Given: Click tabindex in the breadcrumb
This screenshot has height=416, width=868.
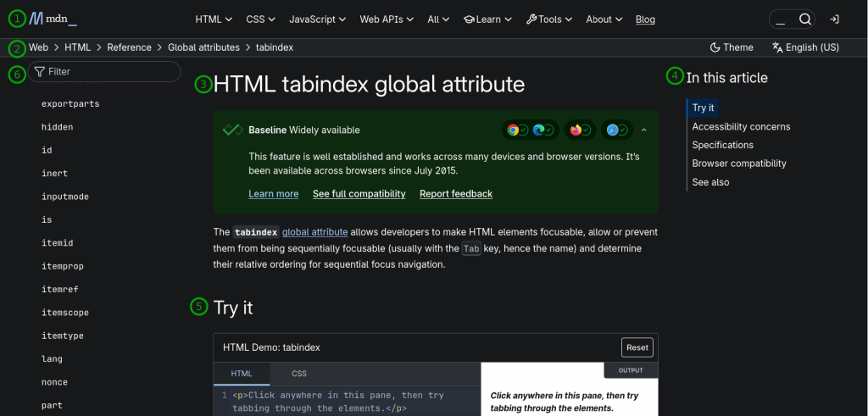Looking at the screenshot, I should (x=275, y=47).
